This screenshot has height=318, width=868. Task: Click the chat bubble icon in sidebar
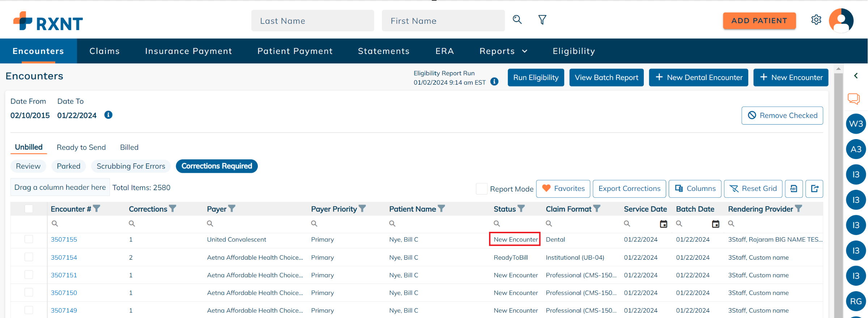(x=854, y=99)
